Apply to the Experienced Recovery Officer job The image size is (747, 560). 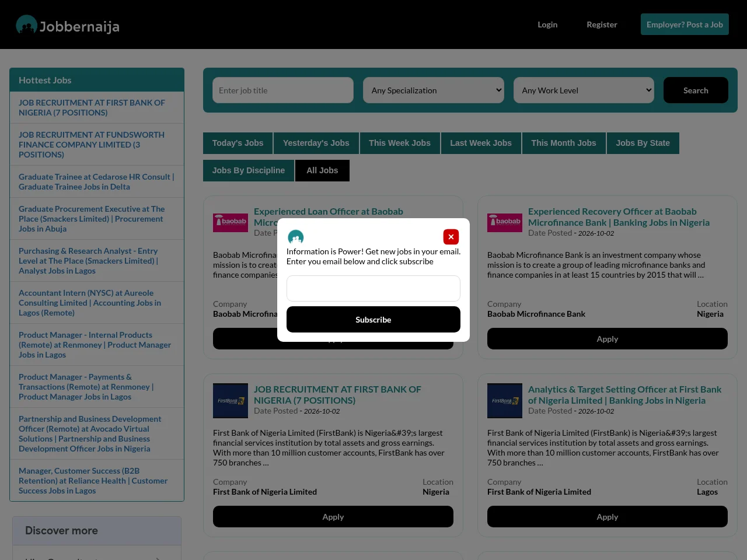[608, 339]
